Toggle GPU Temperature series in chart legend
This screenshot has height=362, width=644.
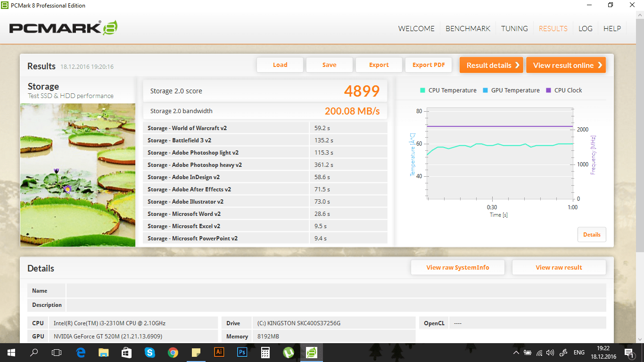click(x=511, y=90)
